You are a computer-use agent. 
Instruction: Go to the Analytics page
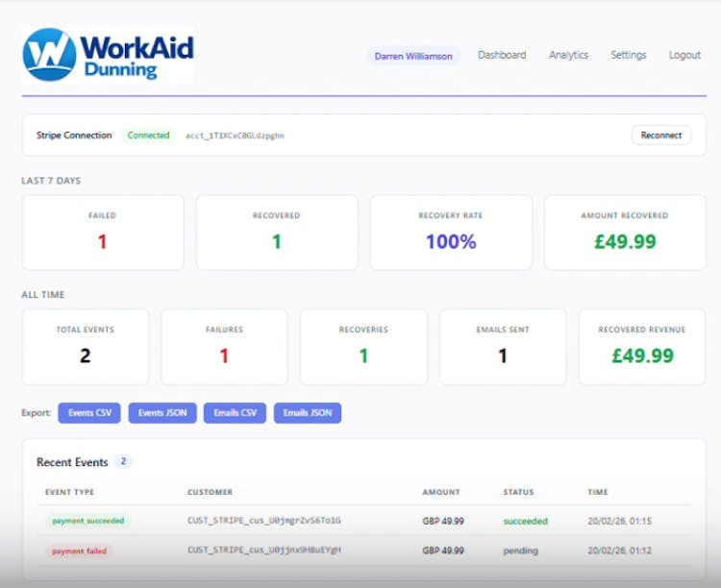point(568,55)
